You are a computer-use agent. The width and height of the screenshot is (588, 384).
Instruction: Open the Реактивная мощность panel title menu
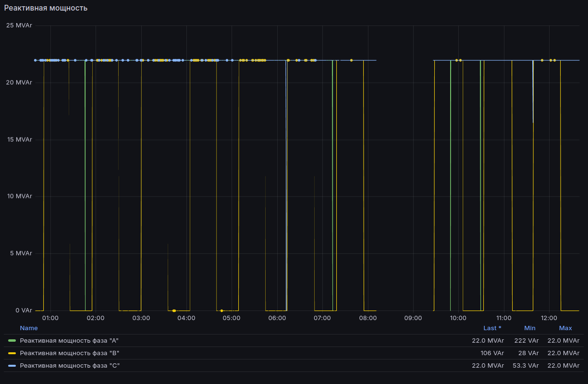pyautogui.click(x=46, y=8)
